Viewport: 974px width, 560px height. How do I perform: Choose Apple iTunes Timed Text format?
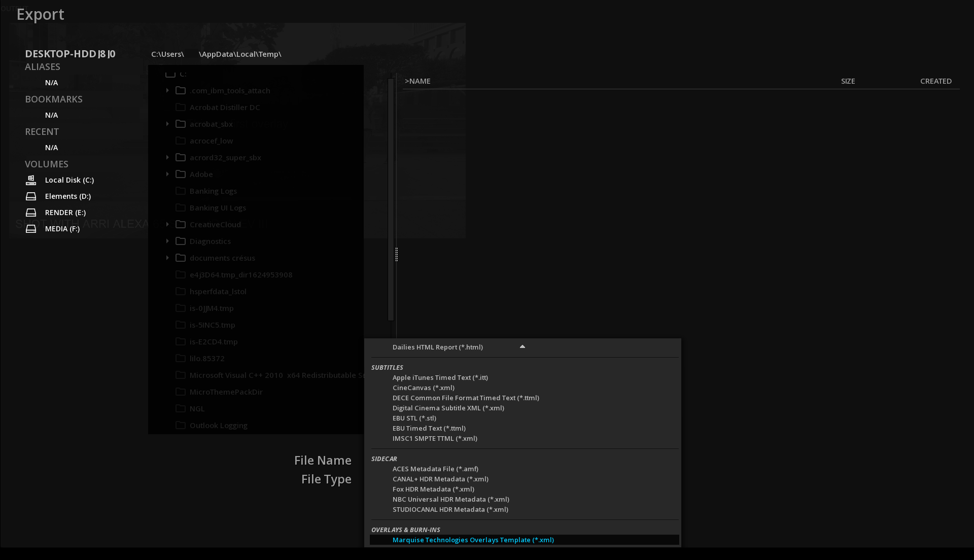(x=440, y=377)
